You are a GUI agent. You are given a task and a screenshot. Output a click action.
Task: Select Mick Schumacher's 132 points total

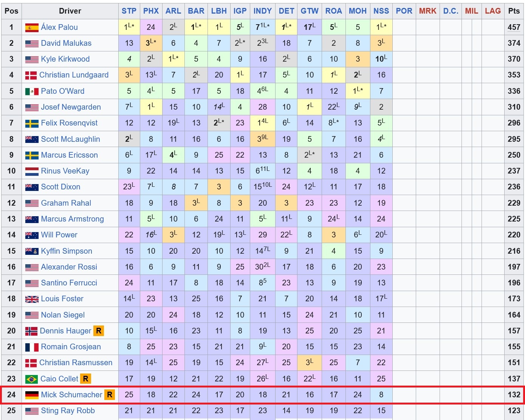coord(514,395)
